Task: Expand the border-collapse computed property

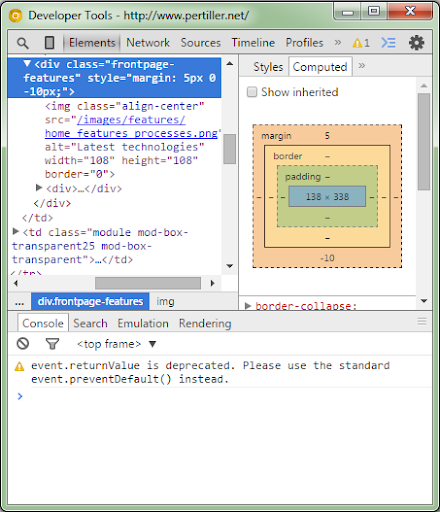Action: 247,306
